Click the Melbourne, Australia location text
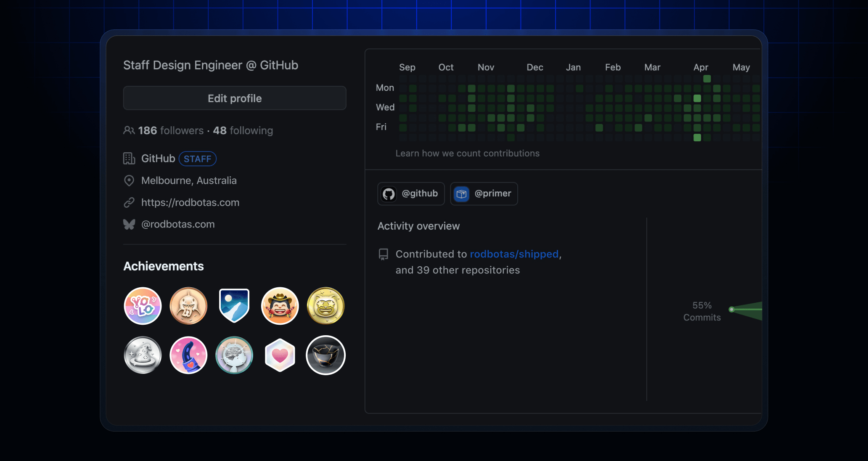 pos(189,180)
